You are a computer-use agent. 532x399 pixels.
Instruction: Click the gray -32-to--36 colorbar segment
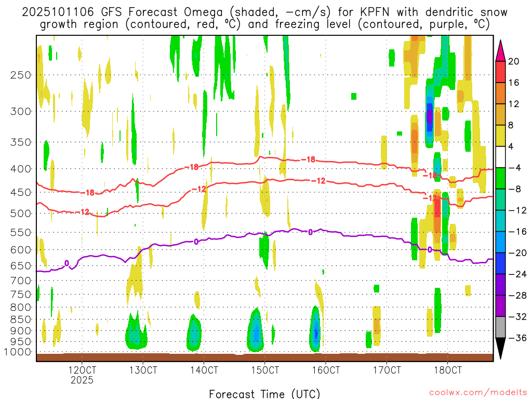coord(500,327)
